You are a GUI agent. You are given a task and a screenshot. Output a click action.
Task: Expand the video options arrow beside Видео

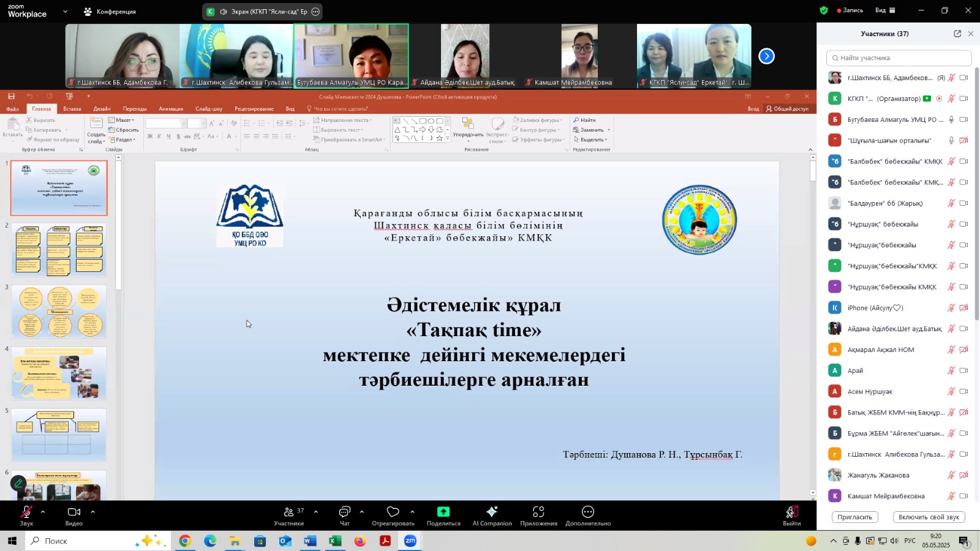(92, 512)
